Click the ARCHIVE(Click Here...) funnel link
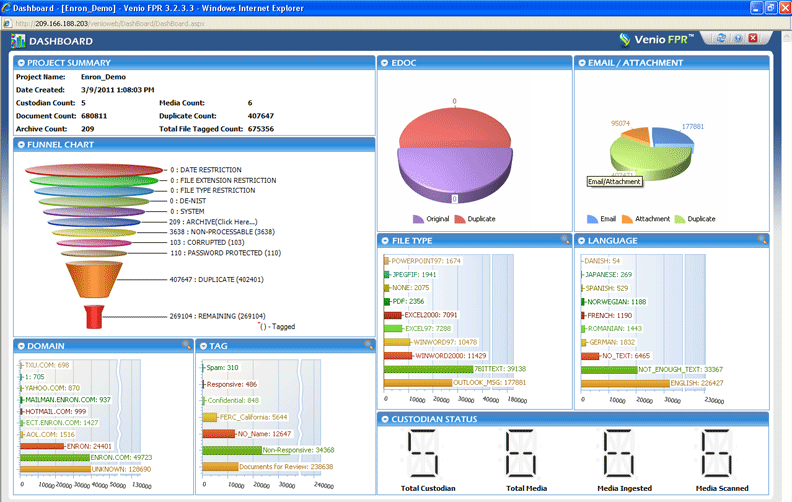 tap(213, 222)
